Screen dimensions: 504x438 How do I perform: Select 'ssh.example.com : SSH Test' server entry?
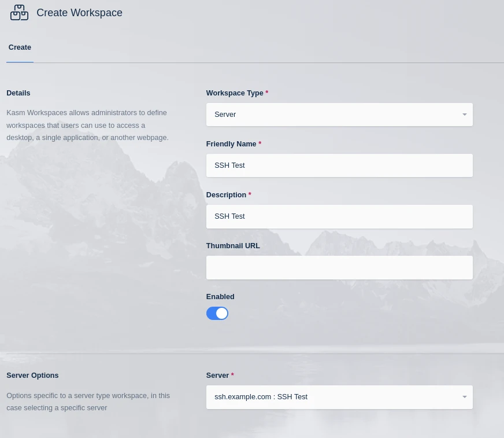[x=261, y=397]
